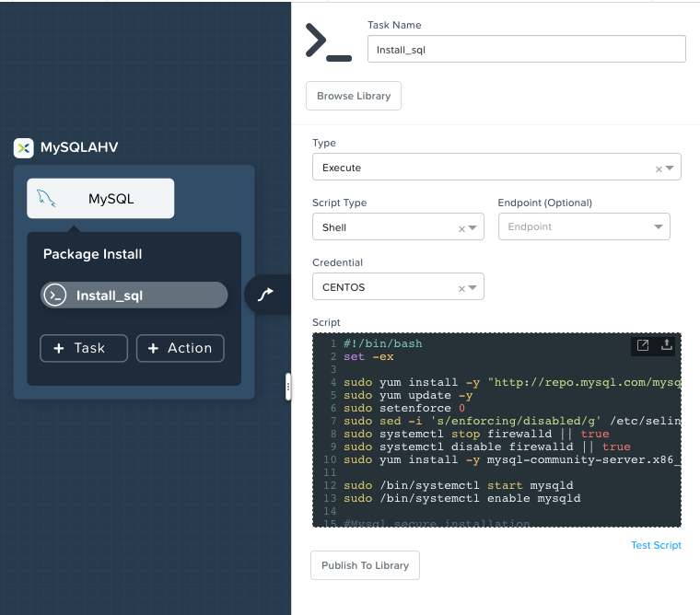The height and width of the screenshot is (615, 700).
Task: Select the MySQL service node
Action: [100, 198]
